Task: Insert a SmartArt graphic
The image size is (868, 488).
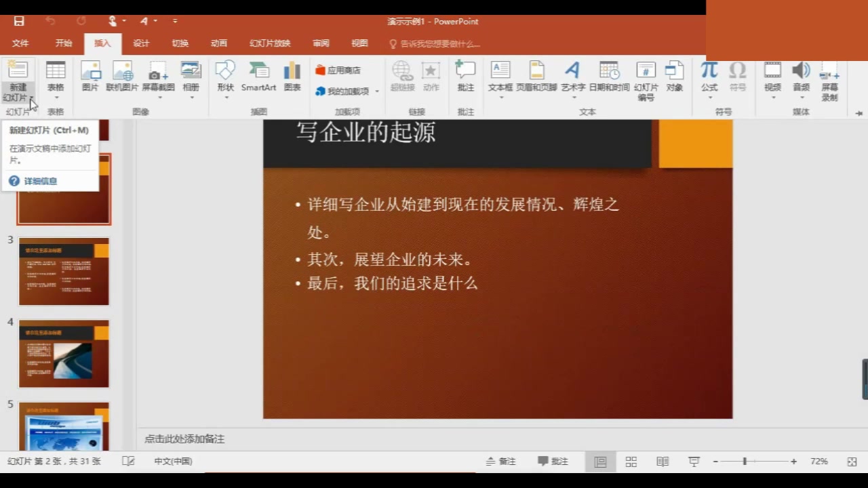Action: [258, 75]
